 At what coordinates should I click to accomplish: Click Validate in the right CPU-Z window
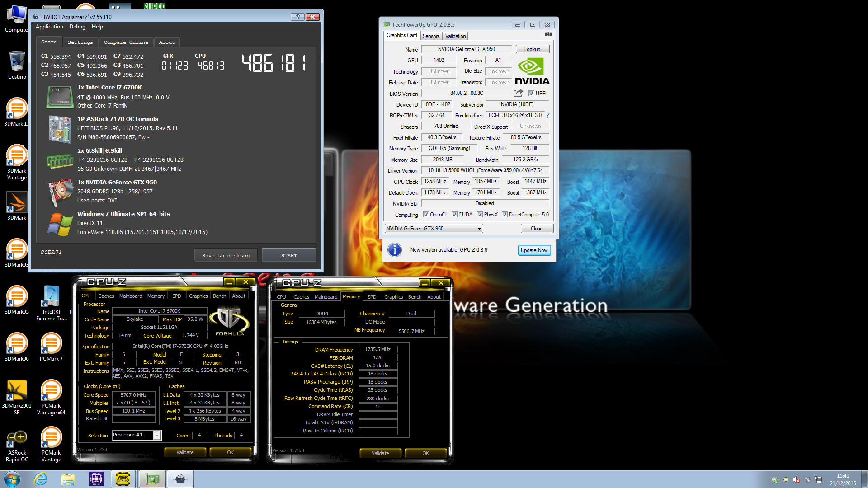380,453
